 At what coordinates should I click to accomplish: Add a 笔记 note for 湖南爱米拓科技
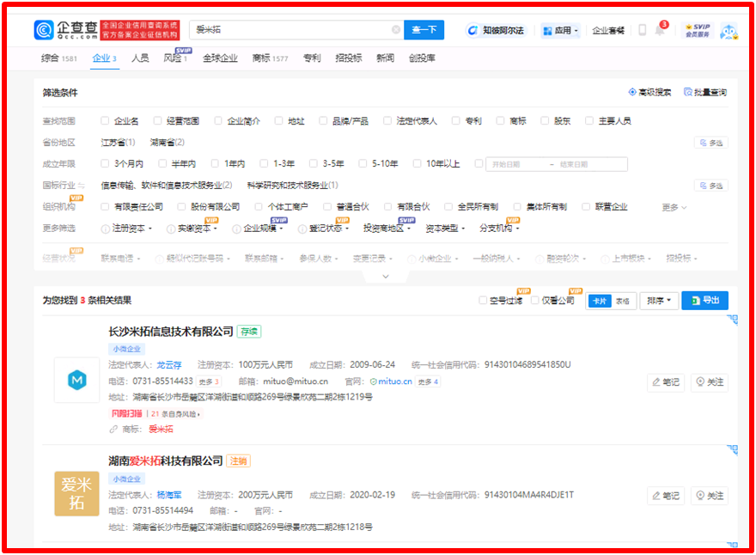click(x=666, y=496)
